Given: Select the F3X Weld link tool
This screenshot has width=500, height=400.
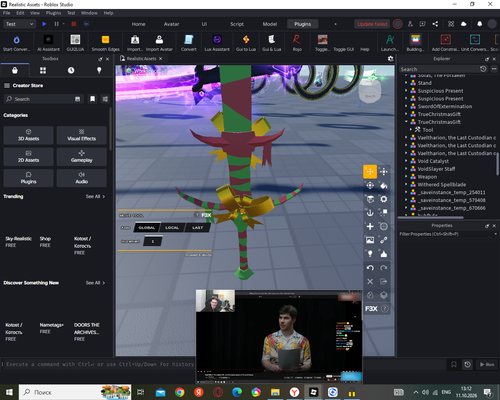Looking at the screenshot, I should point(384,240).
